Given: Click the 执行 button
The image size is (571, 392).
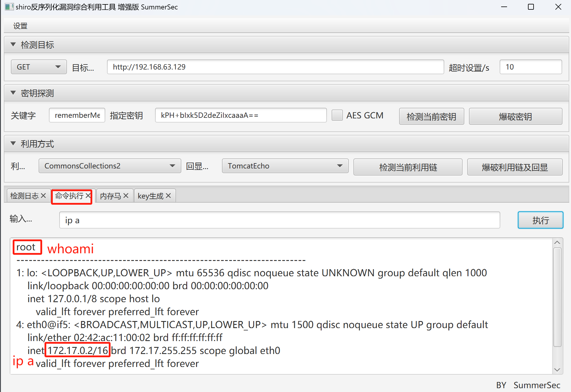Looking at the screenshot, I should 540,220.
